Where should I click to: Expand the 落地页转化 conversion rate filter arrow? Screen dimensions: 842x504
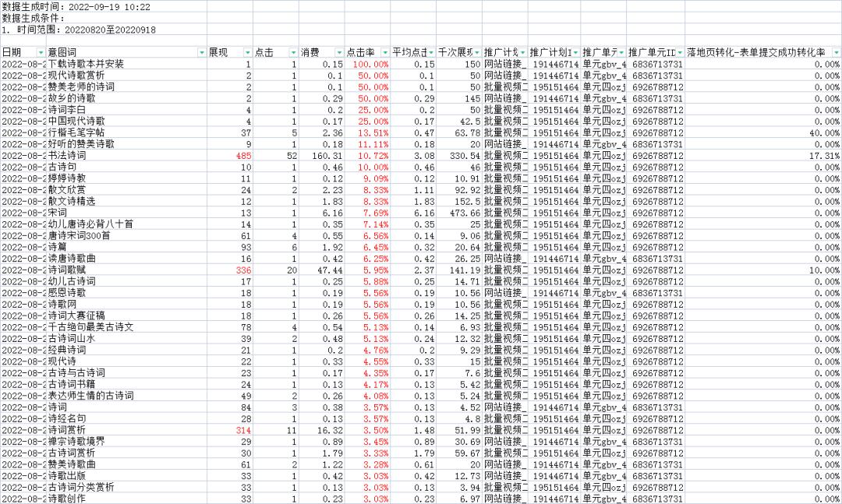click(836, 52)
